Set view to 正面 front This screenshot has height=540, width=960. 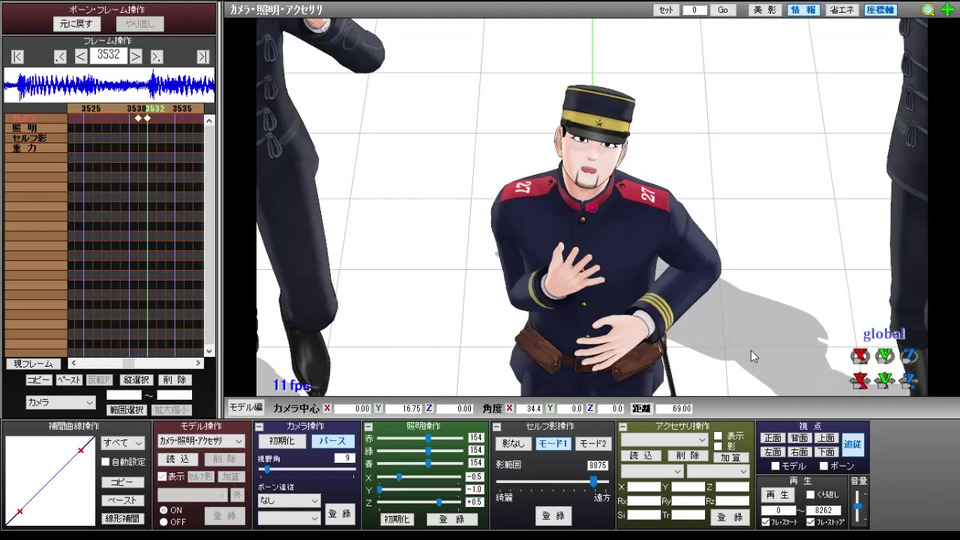tap(773, 438)
